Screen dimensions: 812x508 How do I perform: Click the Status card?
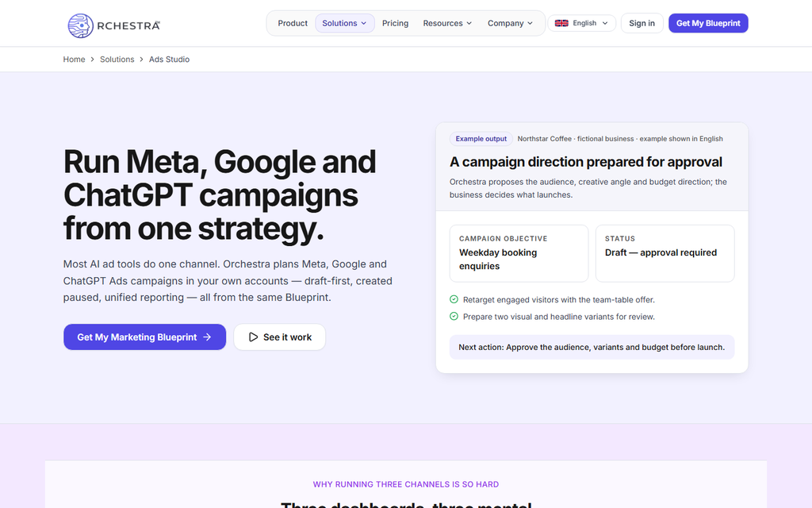pos(665,253)
